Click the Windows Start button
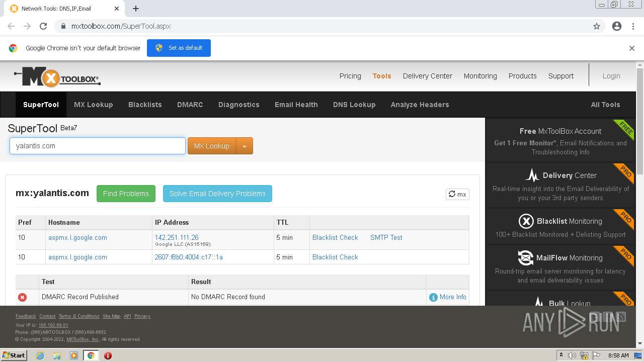This screenshot has height=362, width=644. (x=14, y=355)
